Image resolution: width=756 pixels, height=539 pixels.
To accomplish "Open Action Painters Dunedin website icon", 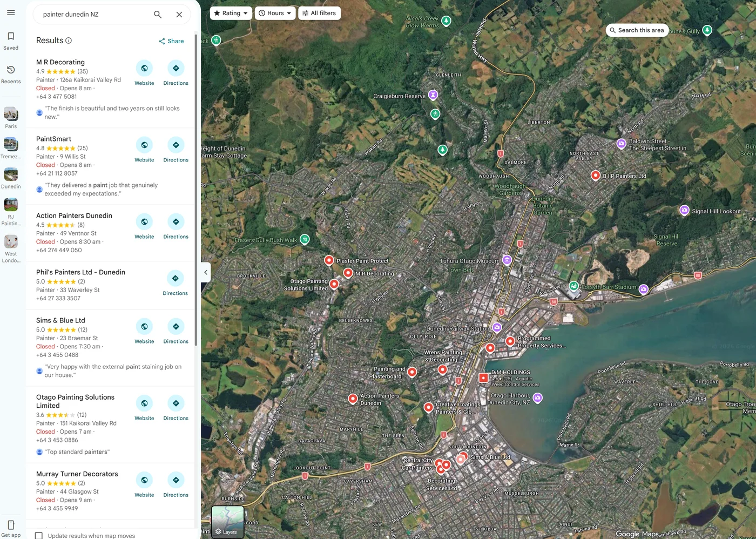I will (x=144, y=221).
